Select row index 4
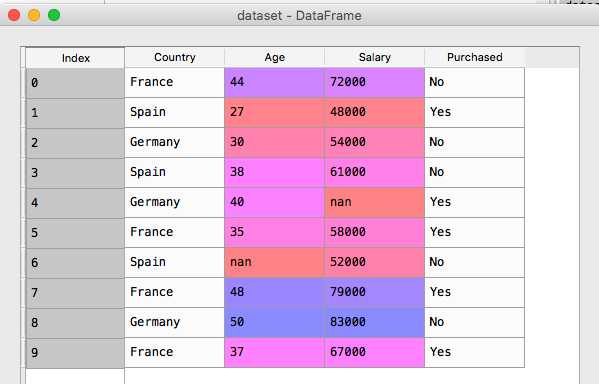This screenshot has width=599, height=384. [x=75, y=203]
